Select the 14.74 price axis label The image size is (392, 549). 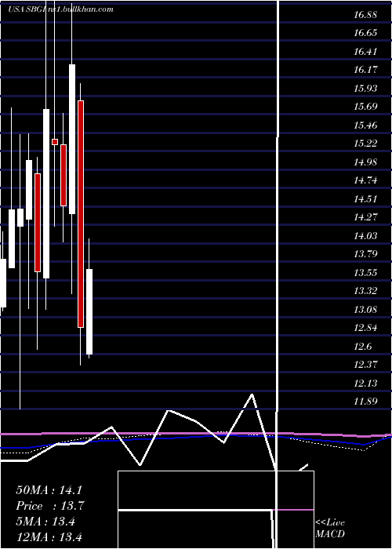point(365,180)
